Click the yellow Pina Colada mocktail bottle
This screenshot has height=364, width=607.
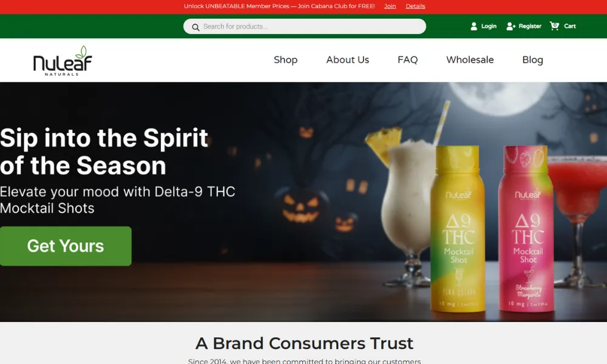click(458, 228)
